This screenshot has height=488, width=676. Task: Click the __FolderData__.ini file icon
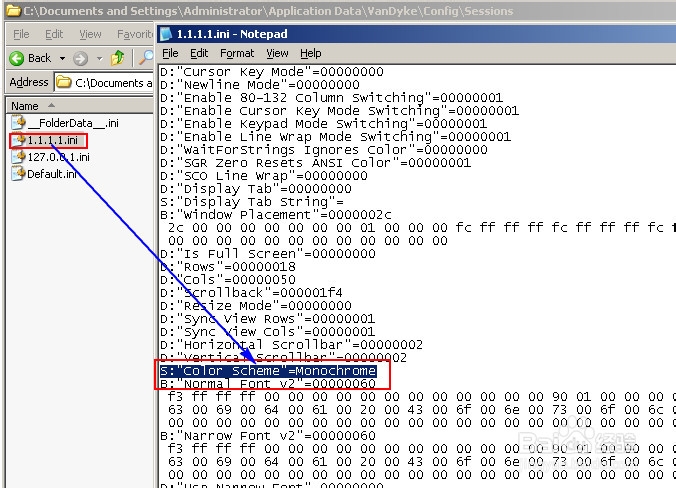point(19,123)
